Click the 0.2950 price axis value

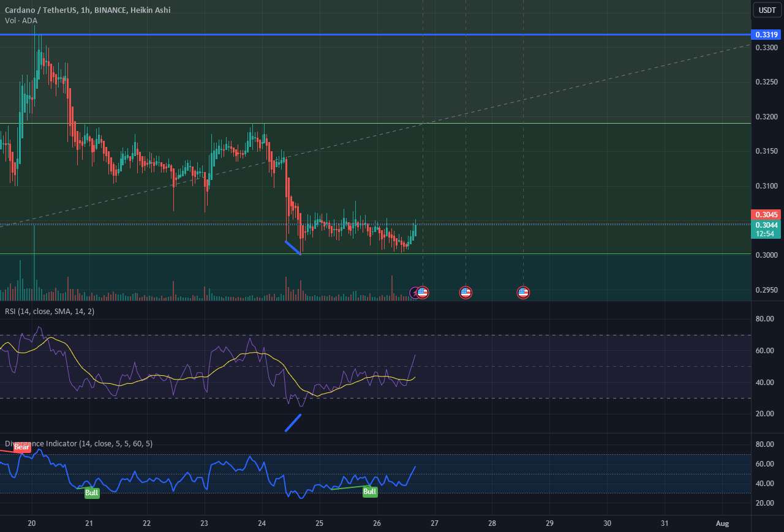[766, 290]
